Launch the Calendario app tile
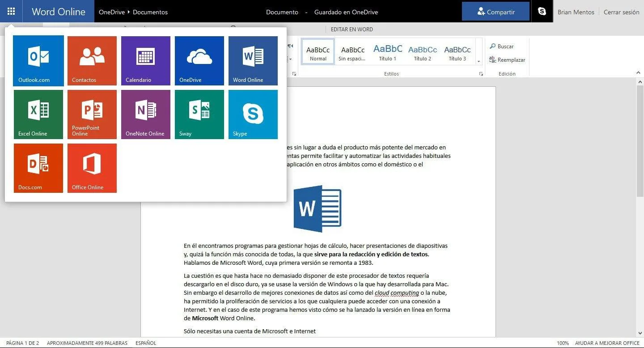Screen dimensions: 644x348 pyautogui.click(x=146, y=60)
